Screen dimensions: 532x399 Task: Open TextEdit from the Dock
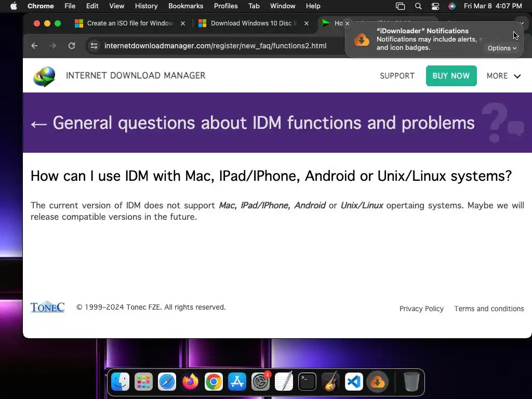[284, 382]
